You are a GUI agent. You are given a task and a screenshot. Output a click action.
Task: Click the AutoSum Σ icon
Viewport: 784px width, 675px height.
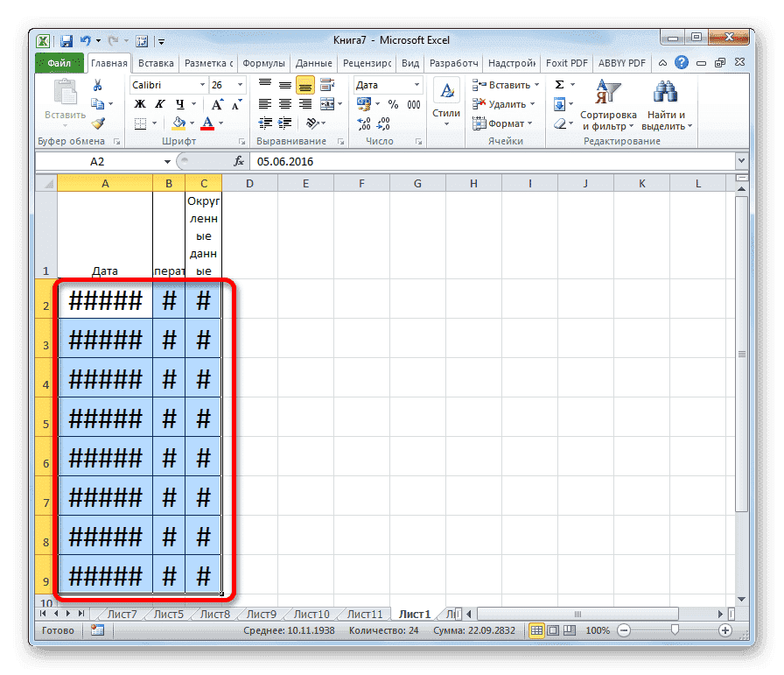coord(559,83)
